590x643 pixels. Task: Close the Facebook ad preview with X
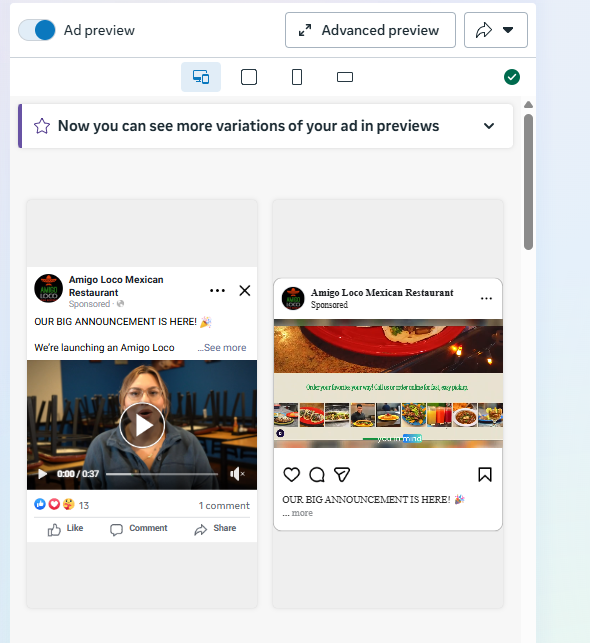coord(245,291)
